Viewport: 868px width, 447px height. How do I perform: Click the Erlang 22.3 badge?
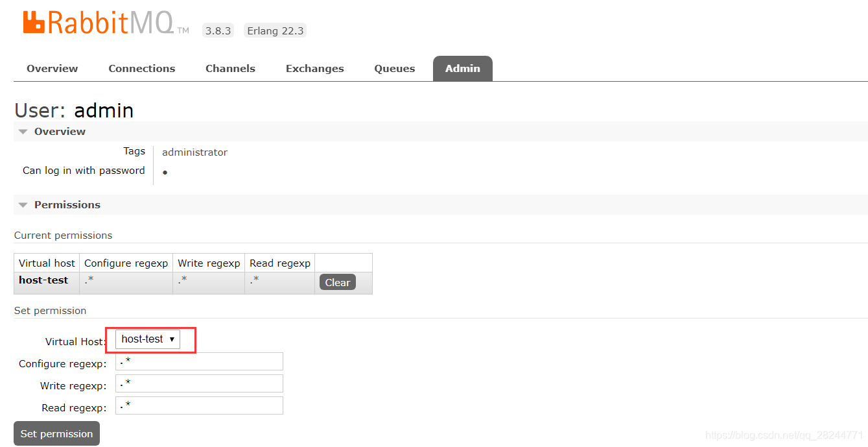coord(276,30)
